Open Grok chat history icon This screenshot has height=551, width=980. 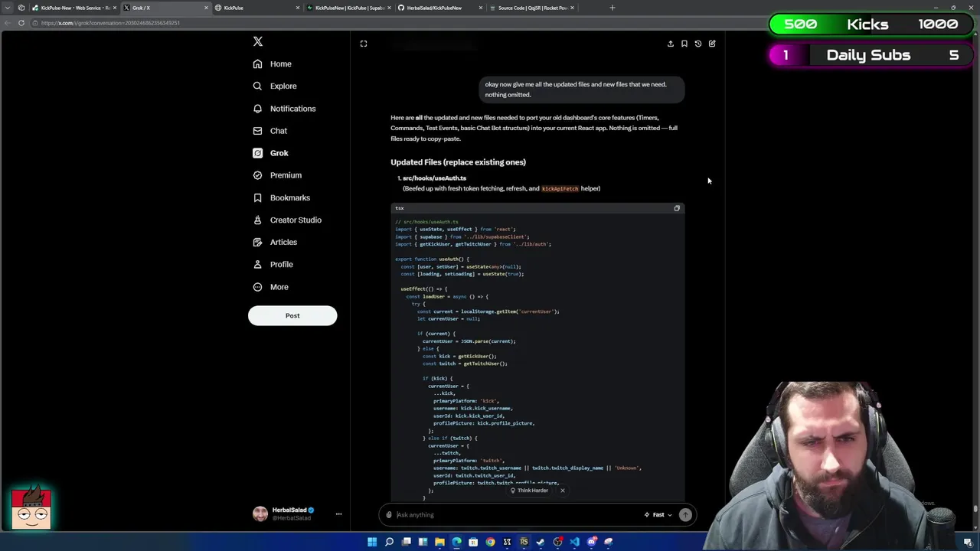698,44
